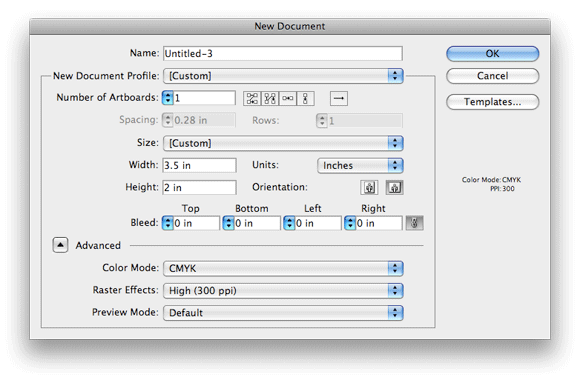Set portrait orientation icon
Viewport: 580px width, 380px height.
369,188
